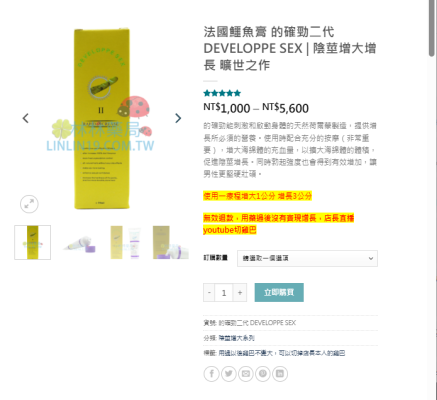Share on Pinterest icon
This screenshot has height=400, width=437.
263,374
